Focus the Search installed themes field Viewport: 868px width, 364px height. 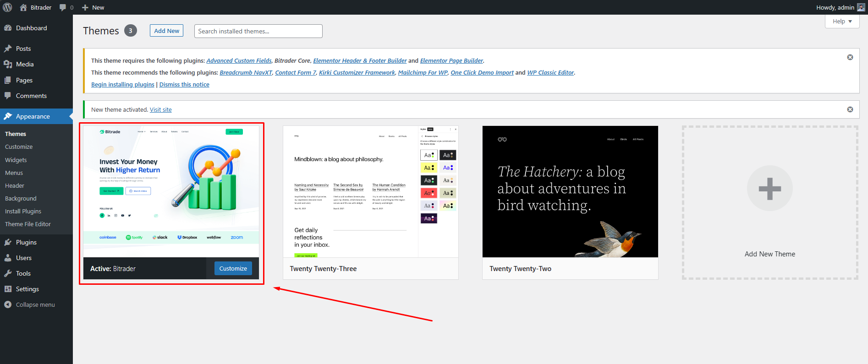(258, 31)
